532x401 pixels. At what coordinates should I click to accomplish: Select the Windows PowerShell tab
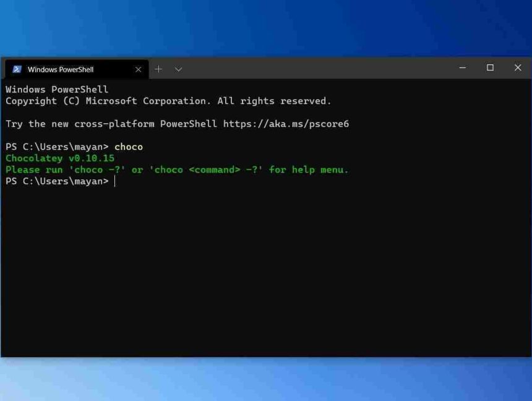pyautogui.click(x=77, y=69)
